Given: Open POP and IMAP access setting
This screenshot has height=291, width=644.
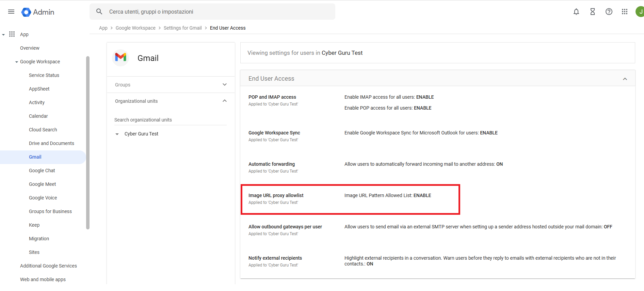Looking at the screenshot, I should pyautogui.click(x=272, y=97).
